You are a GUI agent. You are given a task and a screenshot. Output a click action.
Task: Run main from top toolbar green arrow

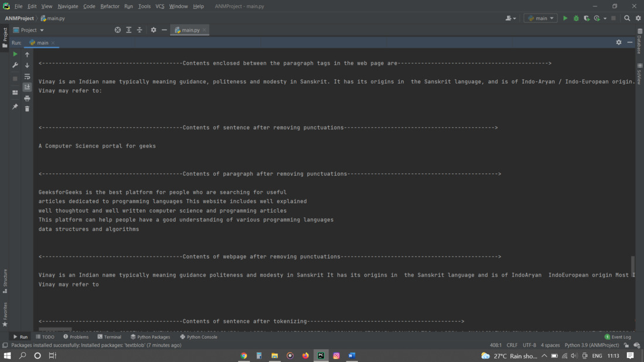pyautogui.click(x=565, y=18)
